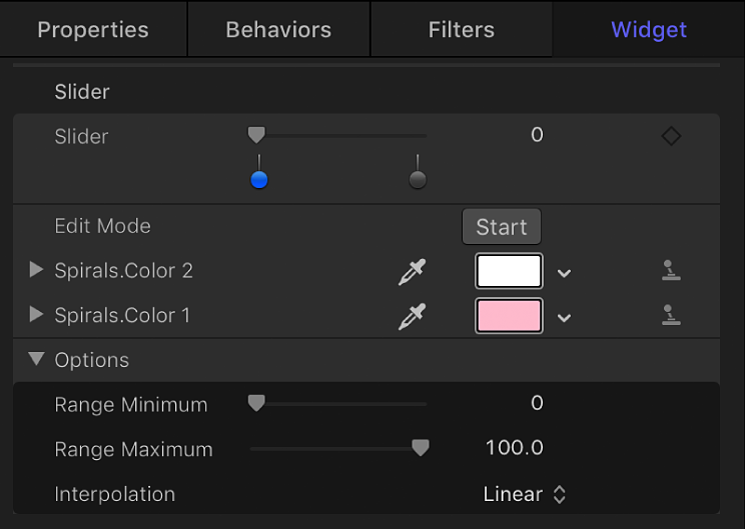Select the gray snapshot tag below slider

[418, 180]
